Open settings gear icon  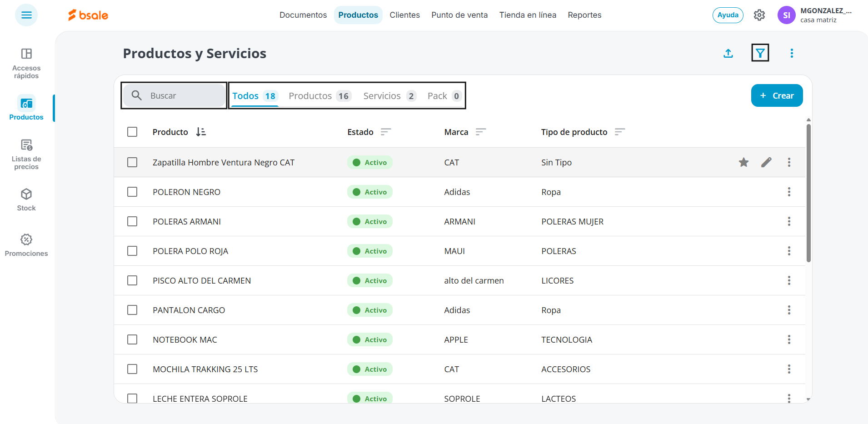[x=759, y=15]
